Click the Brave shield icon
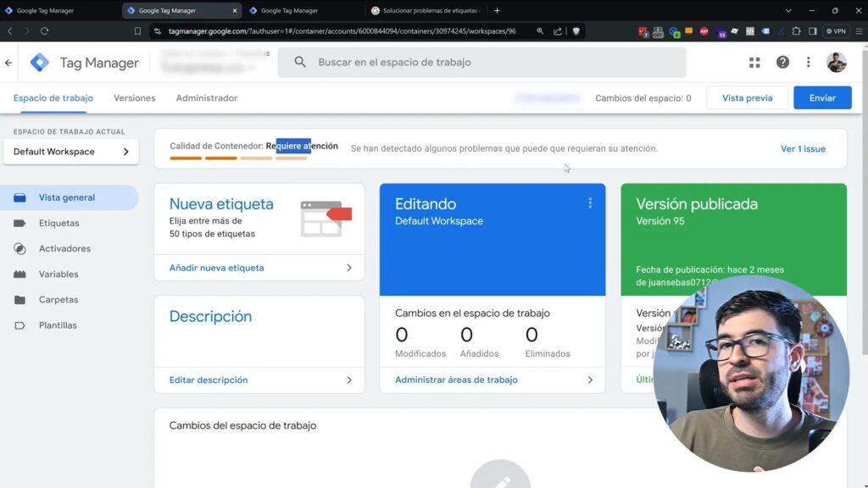The height and width of the screenshot is (488, 868). (576, 31)
